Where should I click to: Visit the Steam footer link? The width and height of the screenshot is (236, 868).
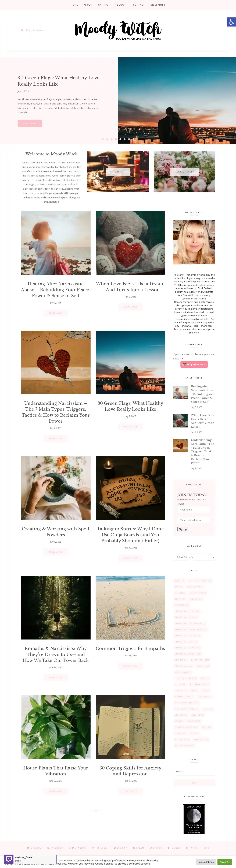click(x=138, y=848)
